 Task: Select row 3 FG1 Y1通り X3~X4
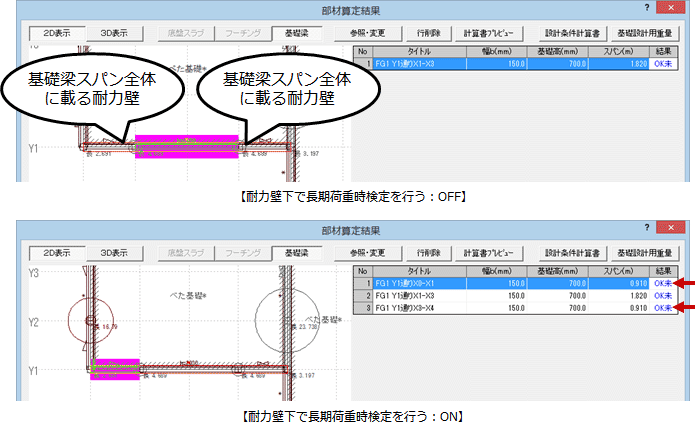420,309
